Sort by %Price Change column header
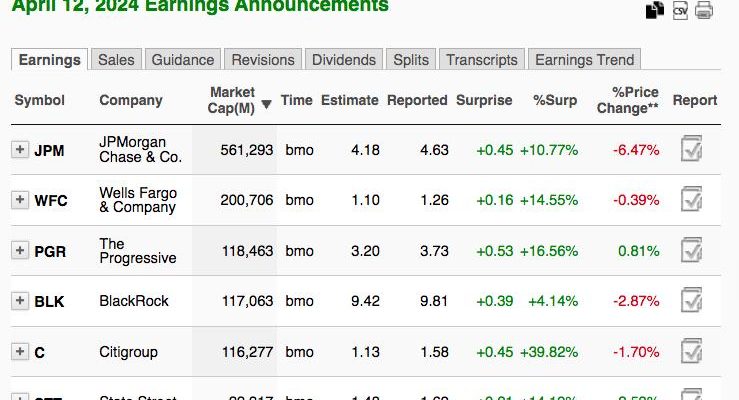Screen dimensions: 739x400 pos(627,100)
